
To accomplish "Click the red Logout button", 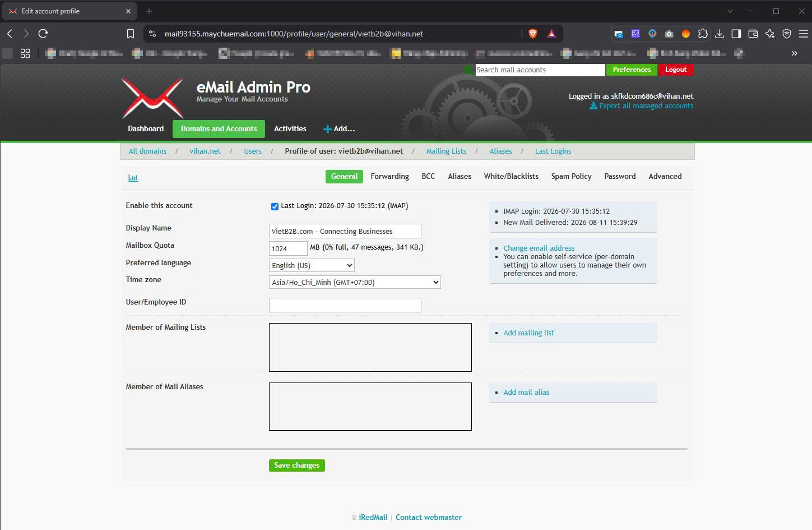I will 676,70.
